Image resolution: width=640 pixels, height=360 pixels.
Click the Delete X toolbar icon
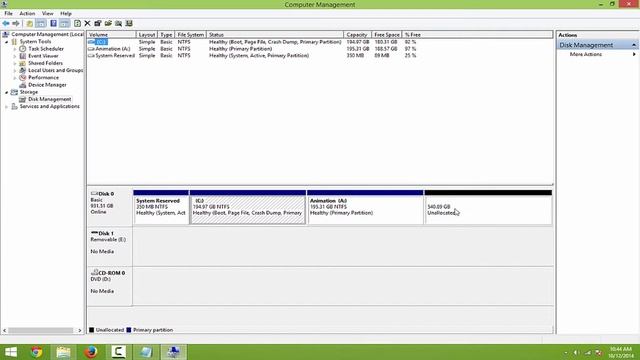click(x=87, y=24)
